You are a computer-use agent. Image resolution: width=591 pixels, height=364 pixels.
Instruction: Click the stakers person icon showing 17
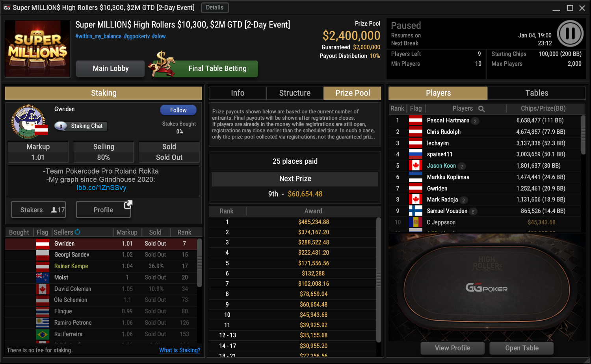(x=54, y=210)
